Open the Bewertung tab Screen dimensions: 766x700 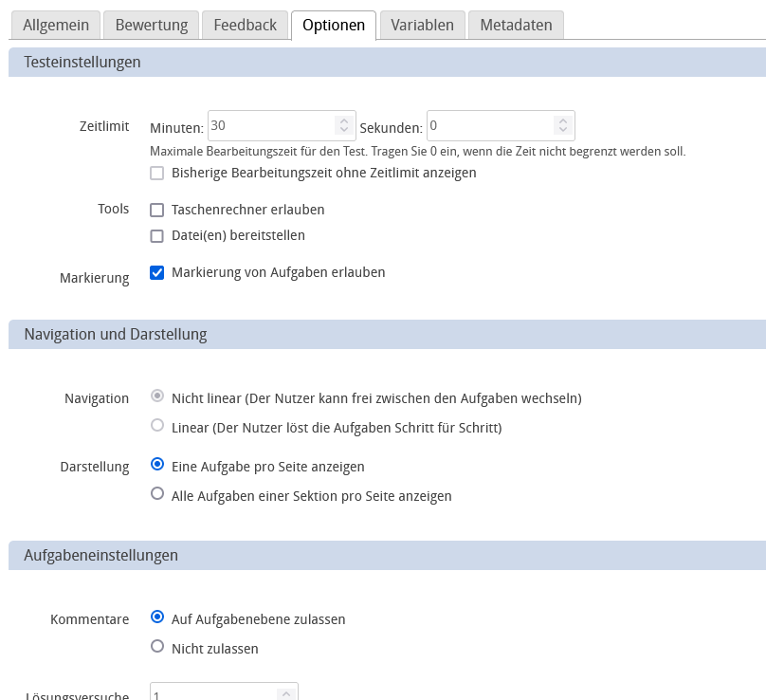[151, 26]
